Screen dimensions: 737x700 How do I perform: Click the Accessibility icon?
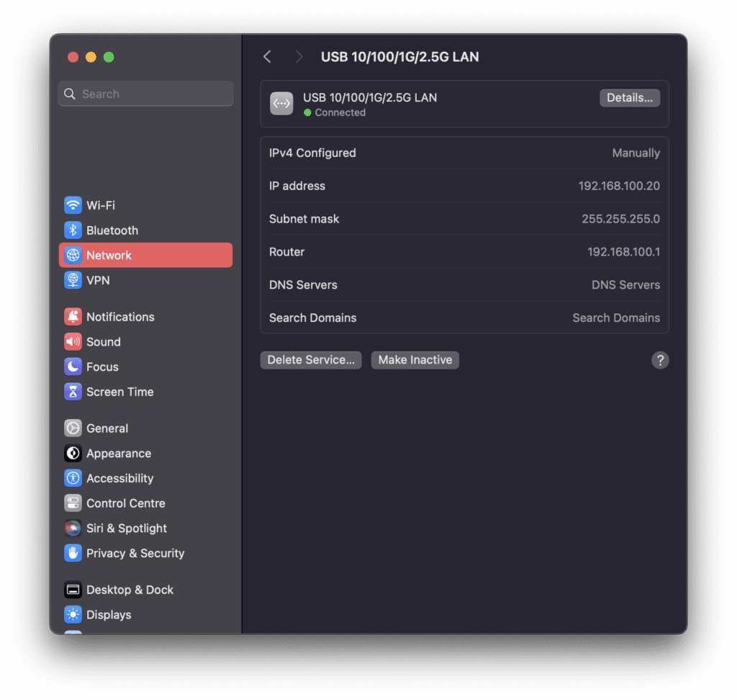pos(73,478)
